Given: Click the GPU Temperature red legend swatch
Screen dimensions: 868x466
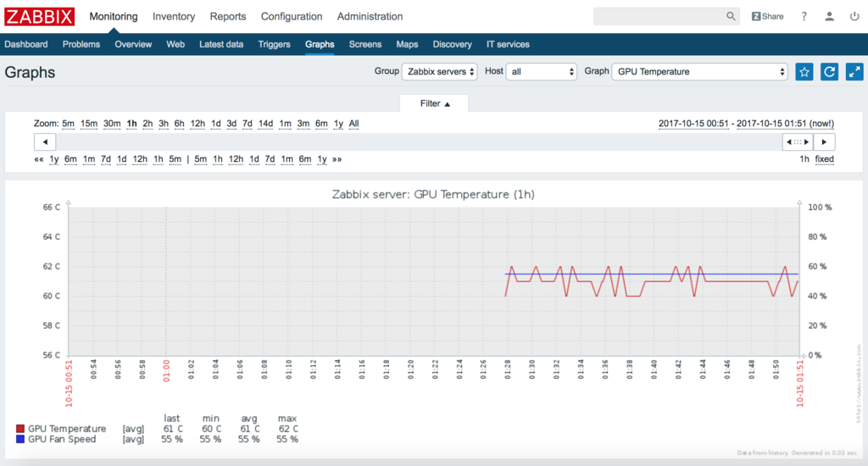Looking at the screenshot, I should point(20,429).
